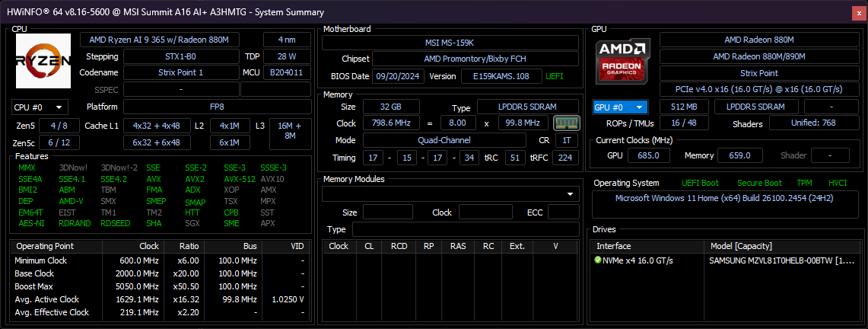Click the GPU memory clock 659.0 value
868x329 pixels.
740,155
